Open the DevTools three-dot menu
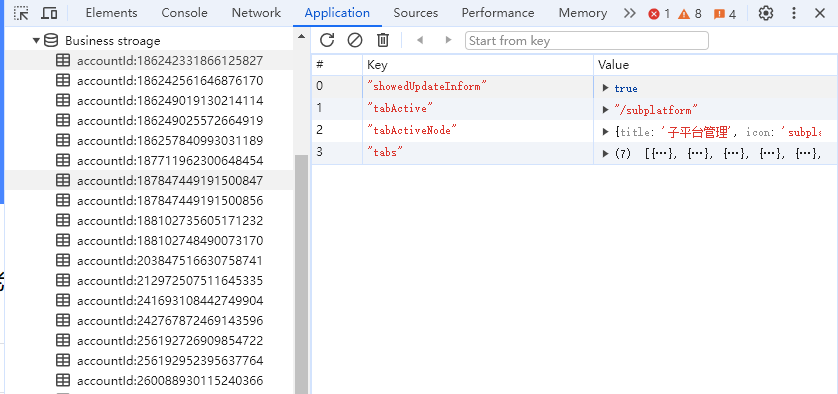 click(x=794, y=13)
